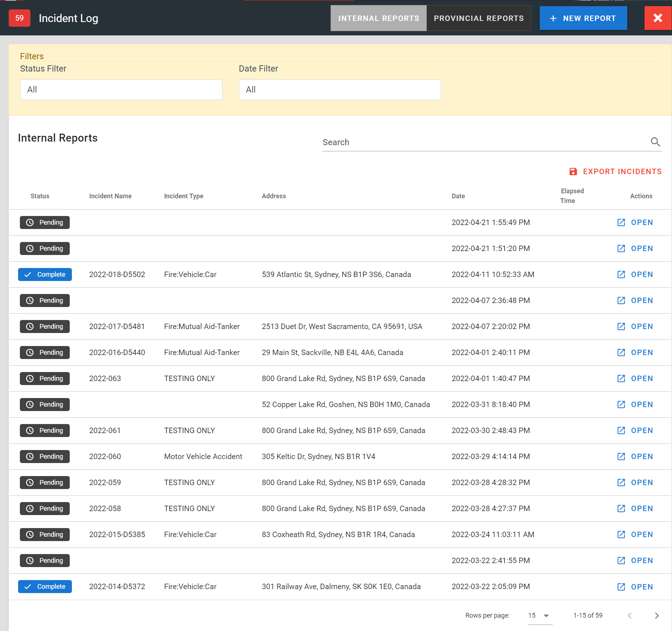This screenshot has height=631, width=672.
Task: Open the Status Filter dropdown
Action: pos(121,90)
